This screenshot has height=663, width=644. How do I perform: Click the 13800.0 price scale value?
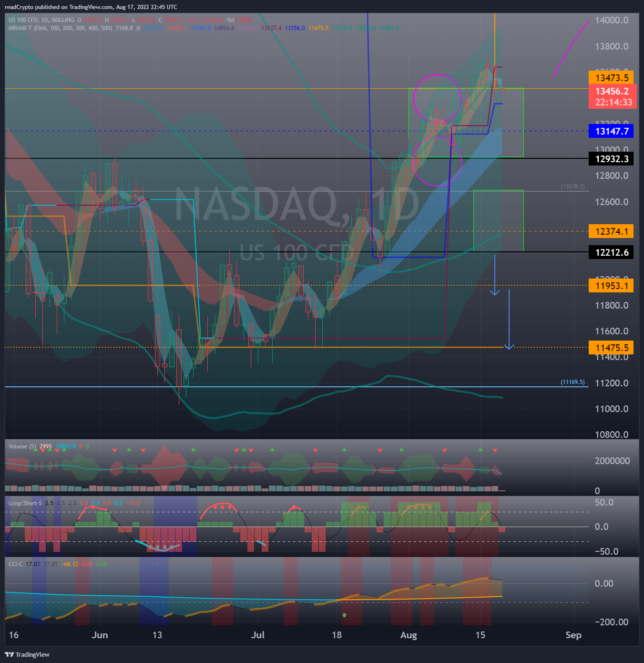pos(612,46)
